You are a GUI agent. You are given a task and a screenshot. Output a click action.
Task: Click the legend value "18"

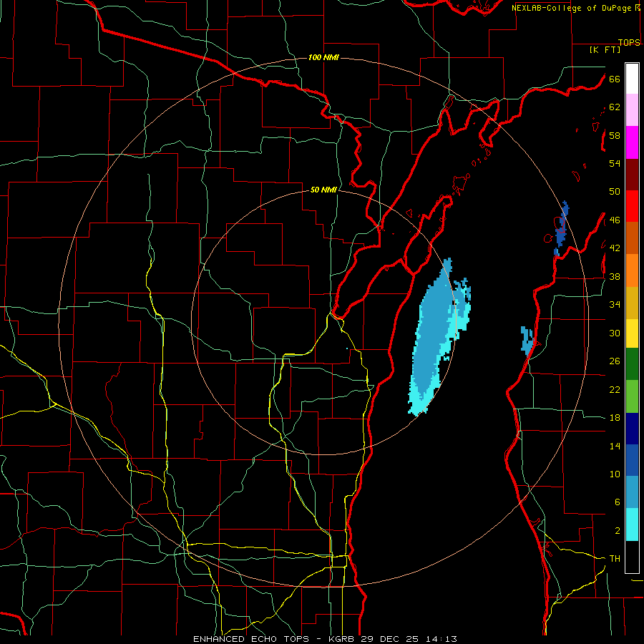click(x=615, y=418)
